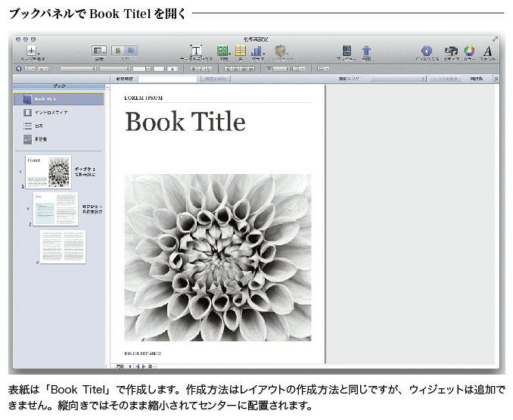Open the list style dropdown
Viewport: 513px width, 420px height.
(x=323, y=69)
